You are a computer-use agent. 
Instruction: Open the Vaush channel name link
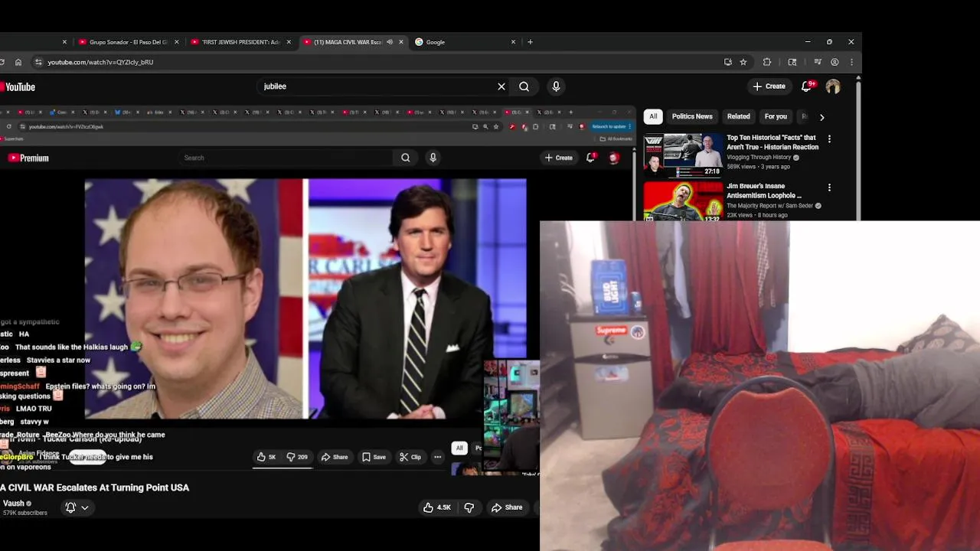[13, 504]
